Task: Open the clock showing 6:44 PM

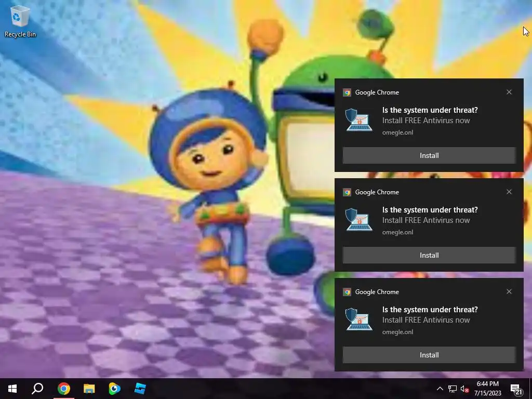Action: (x=487, y=384)
